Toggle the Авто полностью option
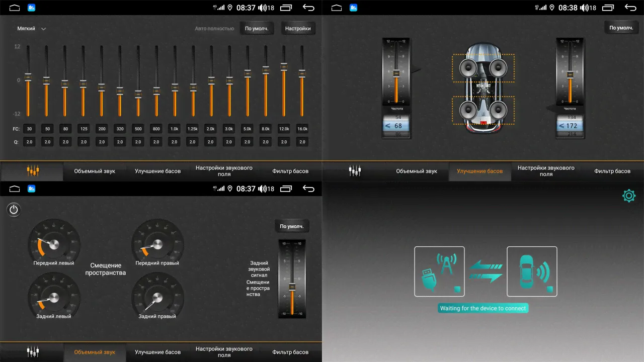The height and width of the screenshot is (362, 644). tap(214, 29)
